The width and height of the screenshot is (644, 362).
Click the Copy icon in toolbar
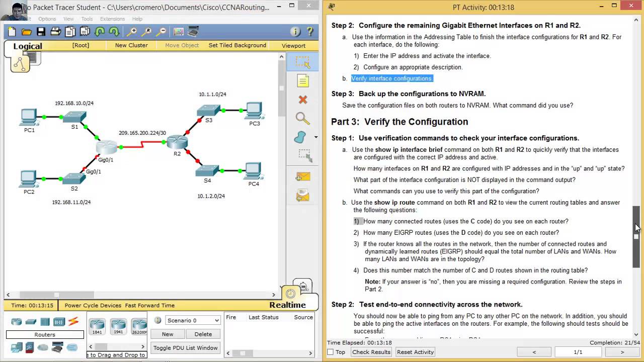click(70, 32)
